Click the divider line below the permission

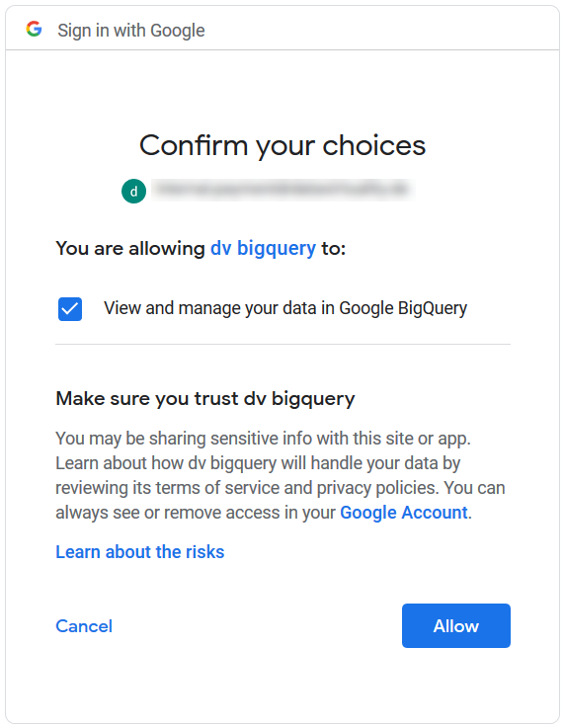point(282,344)
